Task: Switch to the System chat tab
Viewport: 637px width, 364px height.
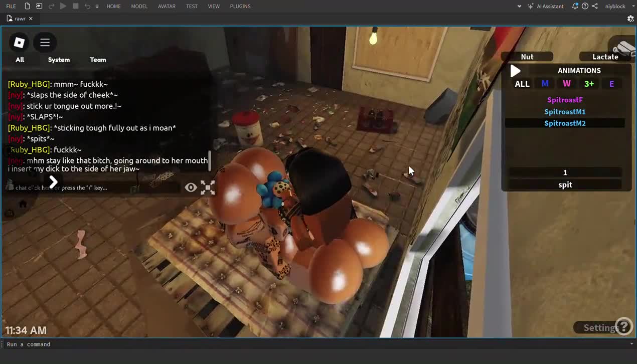Action: (59, 60)
